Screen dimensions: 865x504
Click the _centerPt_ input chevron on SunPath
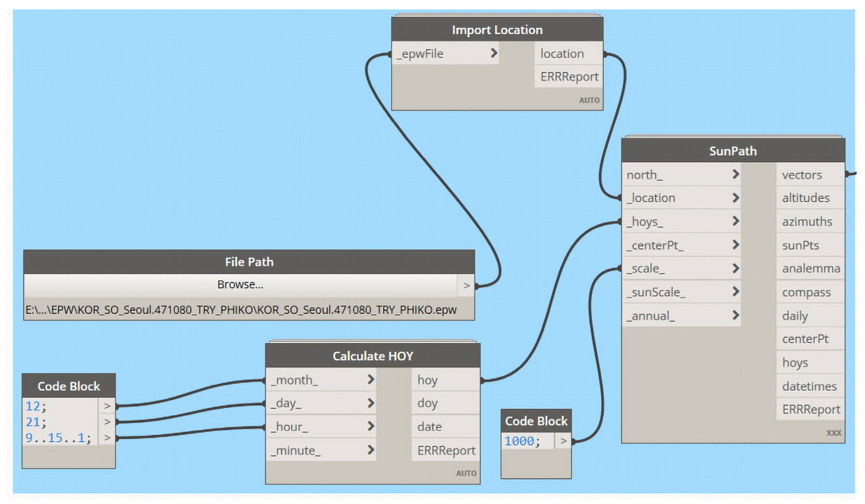coord(735,245)
